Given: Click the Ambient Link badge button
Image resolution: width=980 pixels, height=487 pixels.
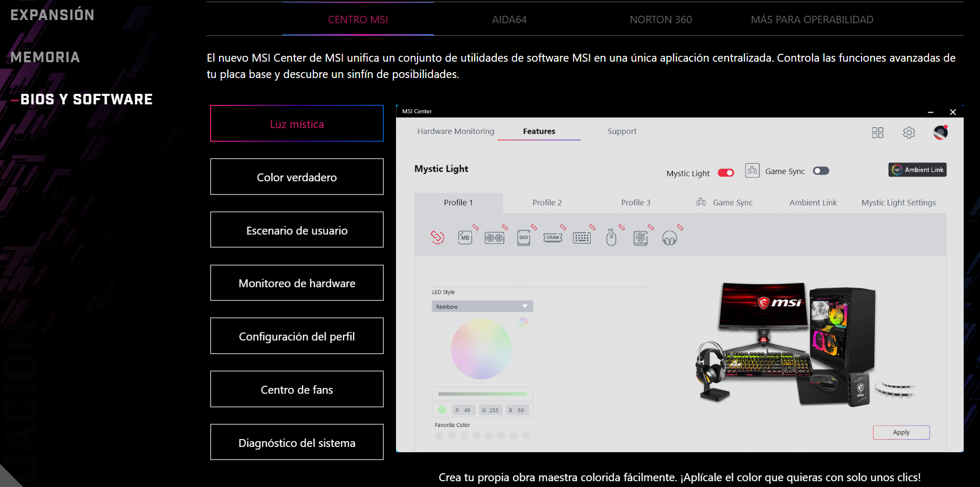Looking at the screenshot, I should [917, 170].
